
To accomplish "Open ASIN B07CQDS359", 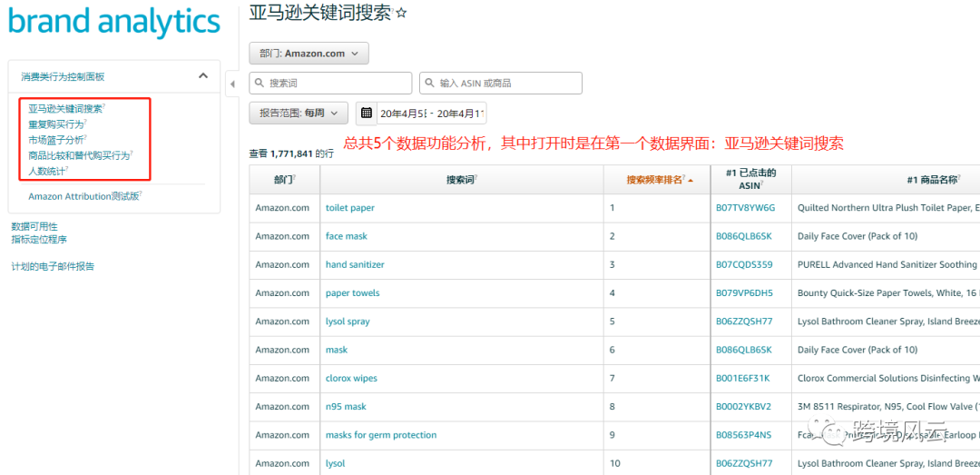I will [744, 264].
